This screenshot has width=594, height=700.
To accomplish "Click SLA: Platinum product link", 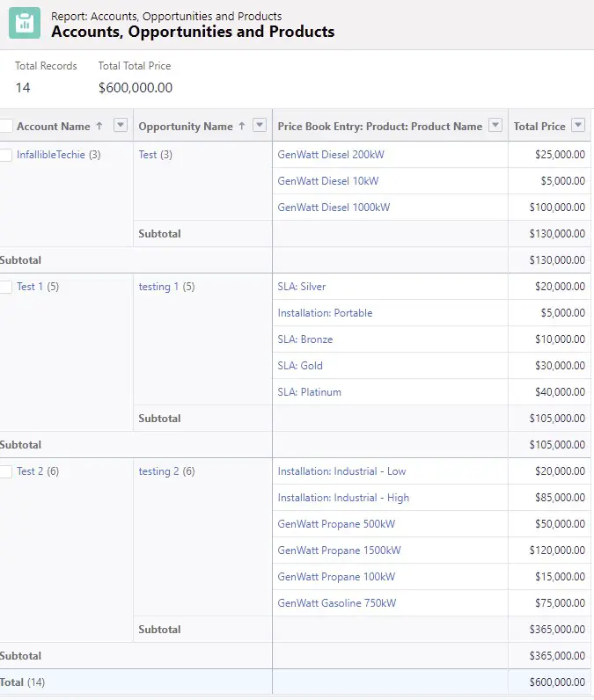I will point(309,392).
